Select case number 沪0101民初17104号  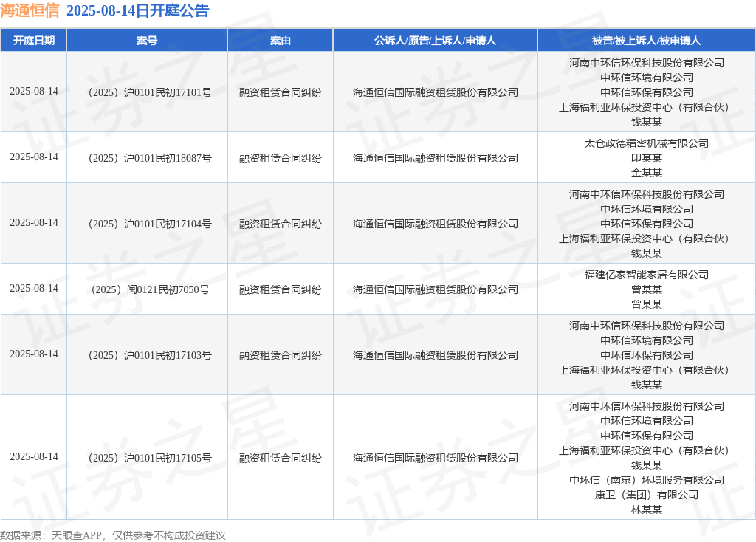click(150, 224)
